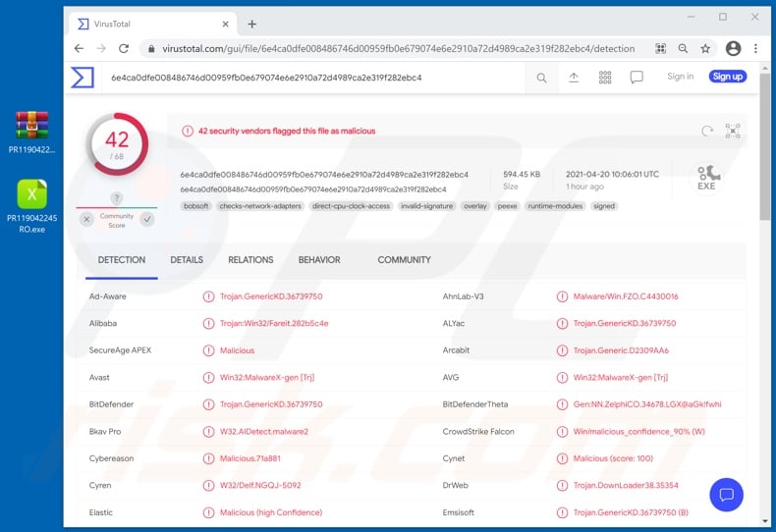Switch to the COMMUNITY tab
The image size is (776, 532).
pyautogui.click(x=405, y=260)
